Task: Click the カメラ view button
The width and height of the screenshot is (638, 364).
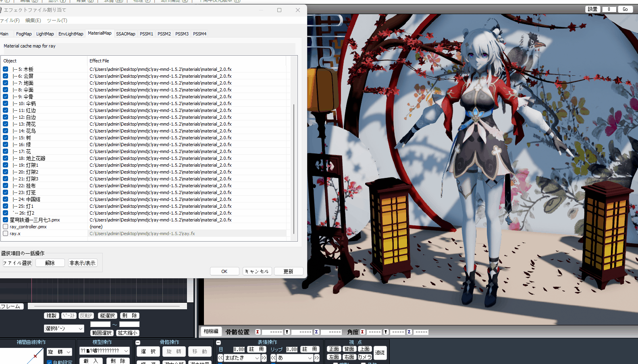Action: [x=365, y=357]
